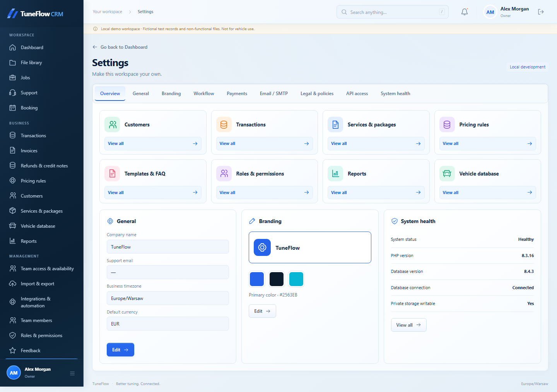Click the Reports card chart icon
This screenshot has width=557, height=392.
pyautogui.click(x=335, y=174)
